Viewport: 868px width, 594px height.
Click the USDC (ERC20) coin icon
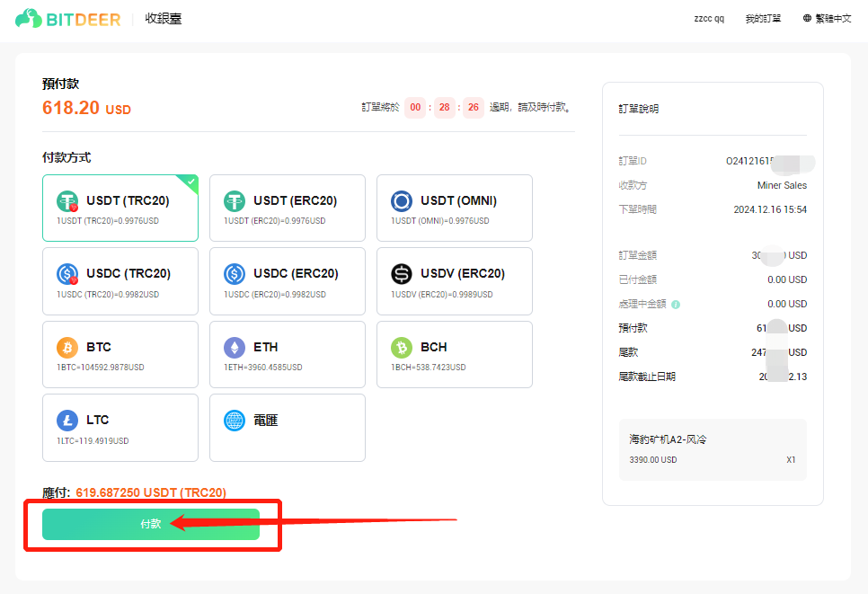click(x=235, y=273)
